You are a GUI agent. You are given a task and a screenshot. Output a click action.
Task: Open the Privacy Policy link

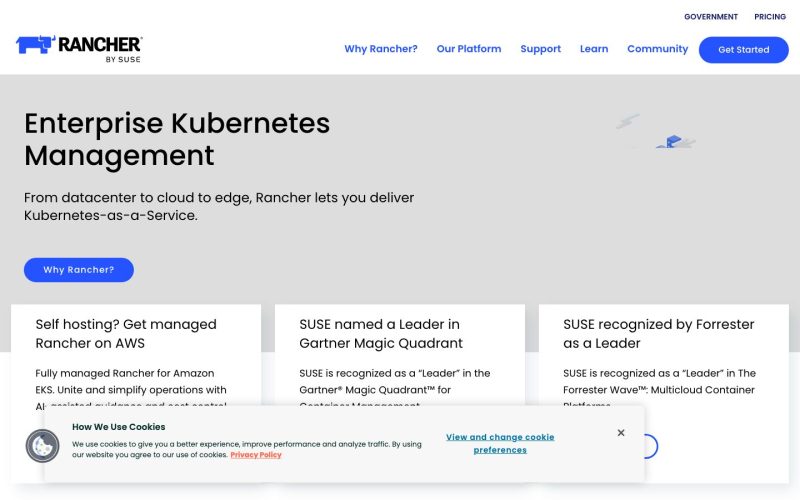pos(256,455)
